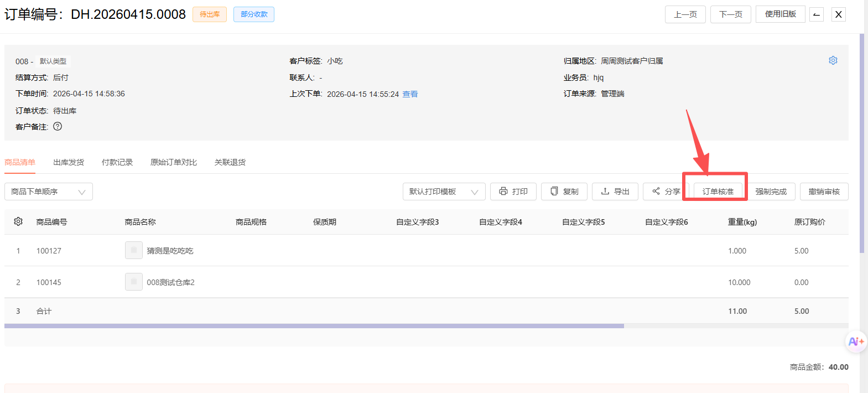This screenshot has height=393, width=868.
Task: Click the 强制完成 button
Action: (x=771, y=192)
